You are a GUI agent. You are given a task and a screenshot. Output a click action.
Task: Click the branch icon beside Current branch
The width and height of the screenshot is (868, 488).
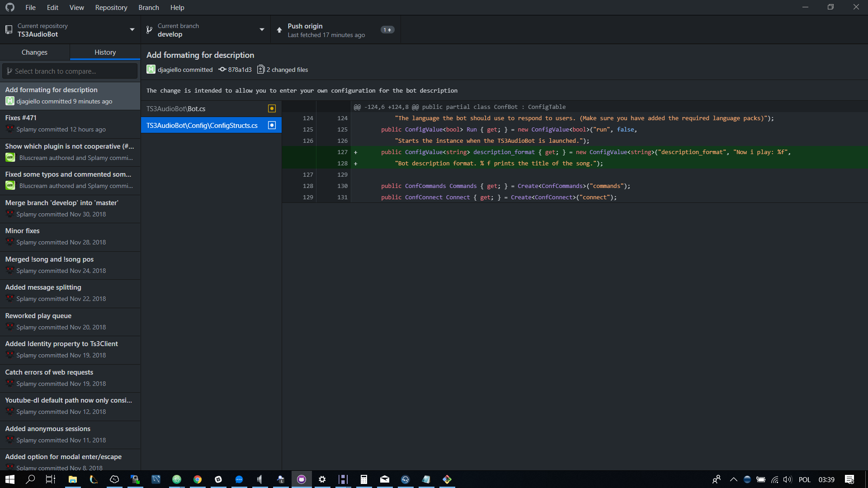pos(149,29)
